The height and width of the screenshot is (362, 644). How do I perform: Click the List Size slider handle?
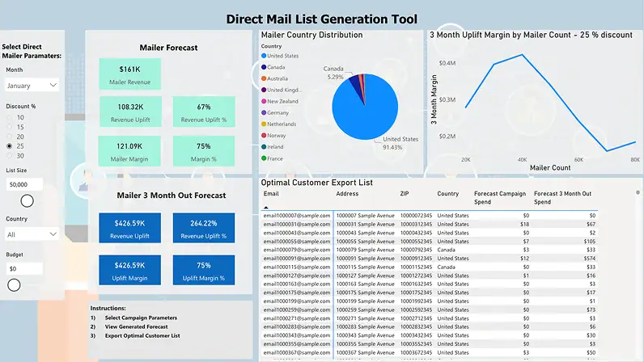(x=27, y=201)
